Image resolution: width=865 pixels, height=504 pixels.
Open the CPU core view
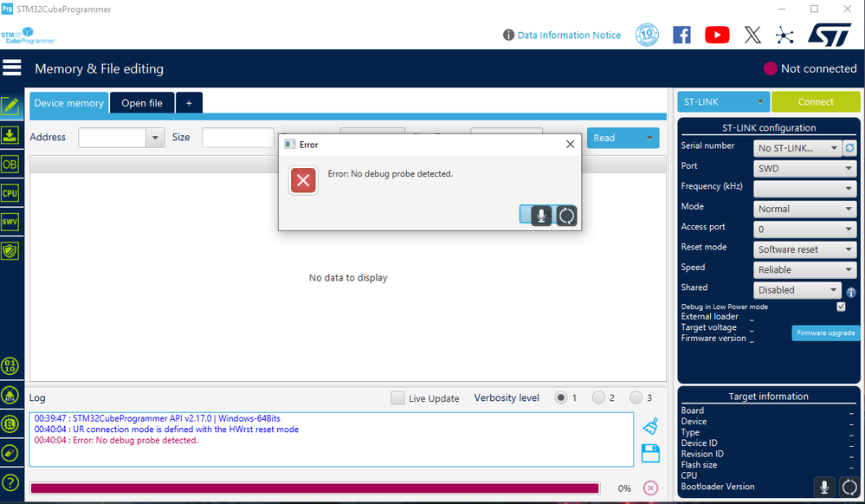(x=10, y=192)
